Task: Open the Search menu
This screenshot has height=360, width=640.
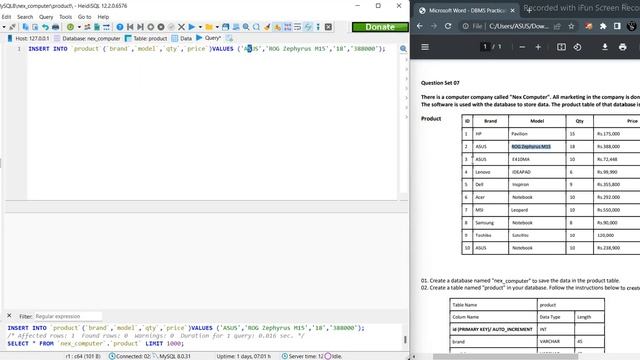Action: click(x=25, y=17)
